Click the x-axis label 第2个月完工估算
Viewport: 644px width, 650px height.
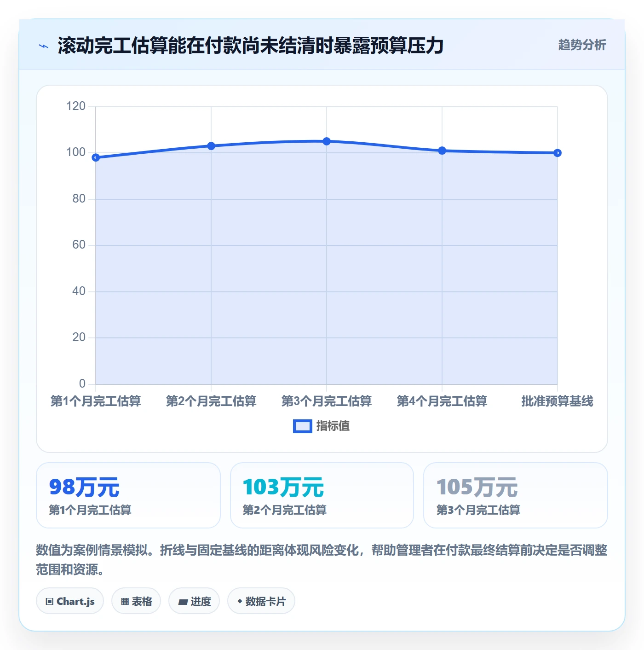(x=211, y=401)
